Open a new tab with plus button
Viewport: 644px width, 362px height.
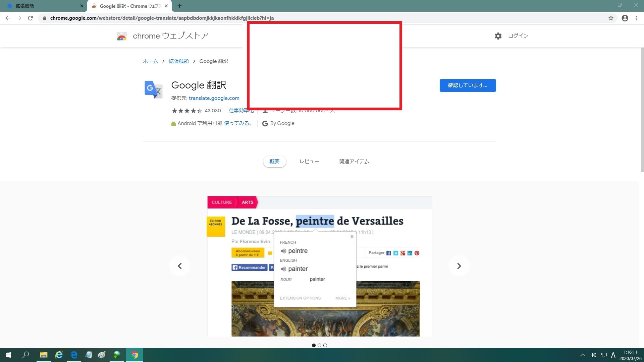point(179,6)
